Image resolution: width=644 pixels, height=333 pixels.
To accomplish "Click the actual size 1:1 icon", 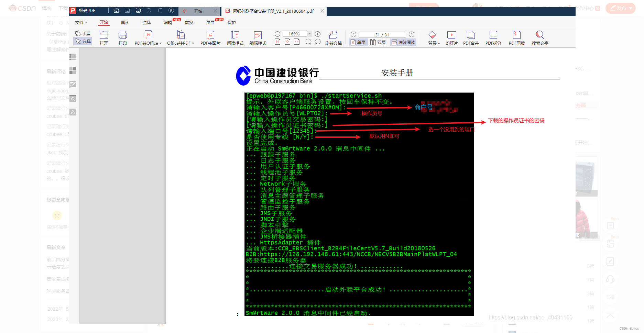I will coord(277,42).
